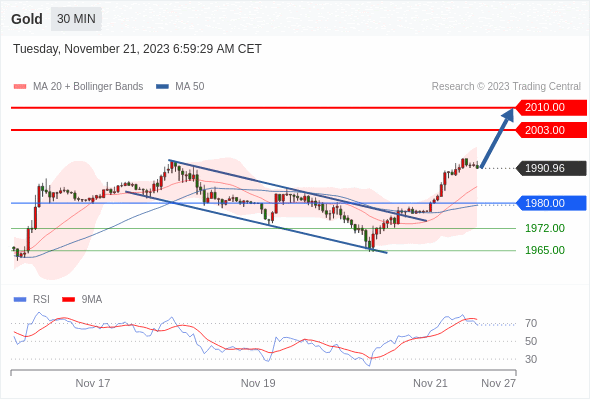The width and height of the screenshot is (590, 400).
Task: Click the Gold chart title
Action: 27,19
